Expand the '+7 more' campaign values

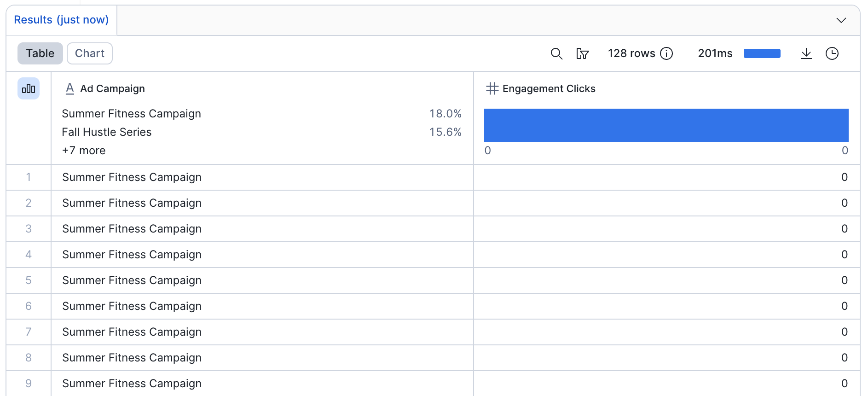[84, 151]
